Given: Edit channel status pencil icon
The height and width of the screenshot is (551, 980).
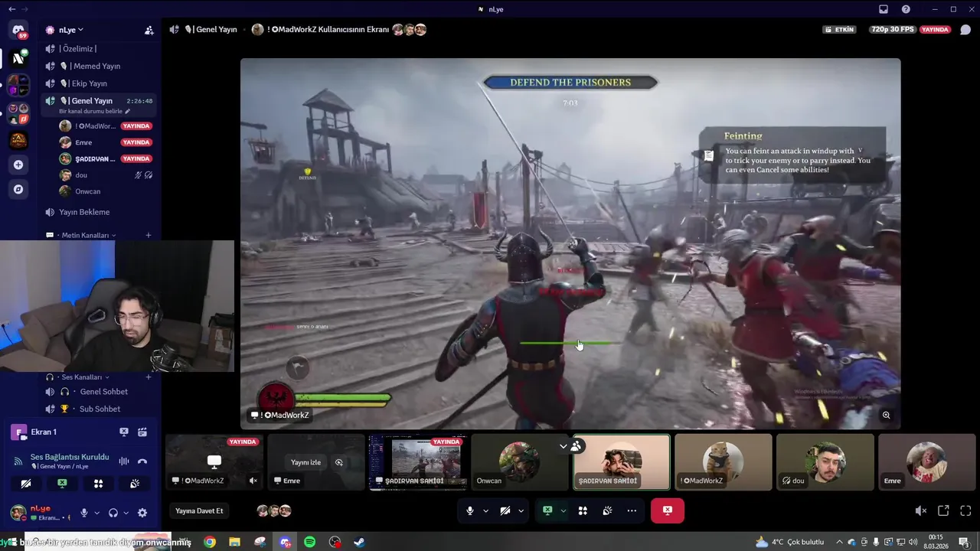Looking at the screenshot, I should (x=128, y=112).
